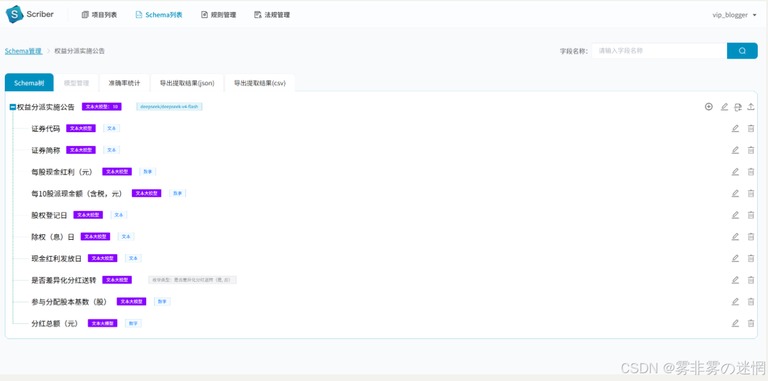Focus the 字段名称 search input
The image size is (768, 381).
659,50
